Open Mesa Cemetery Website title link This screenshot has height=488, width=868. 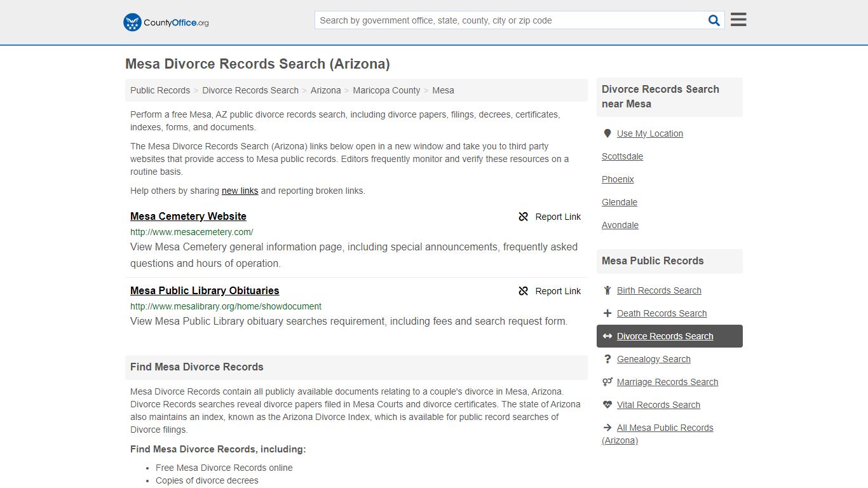click(188, 217)
